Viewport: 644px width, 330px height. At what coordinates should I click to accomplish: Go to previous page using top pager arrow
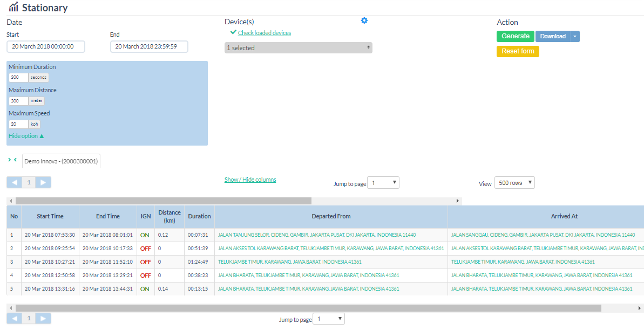pyautogui.click(x=15, y=182)
